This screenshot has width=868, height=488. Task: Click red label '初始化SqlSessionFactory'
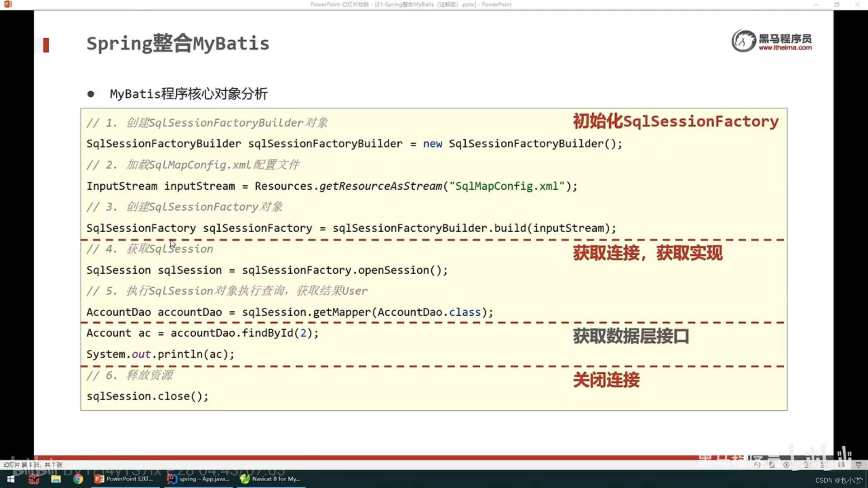pyautogui.click(x=676, y=121)
